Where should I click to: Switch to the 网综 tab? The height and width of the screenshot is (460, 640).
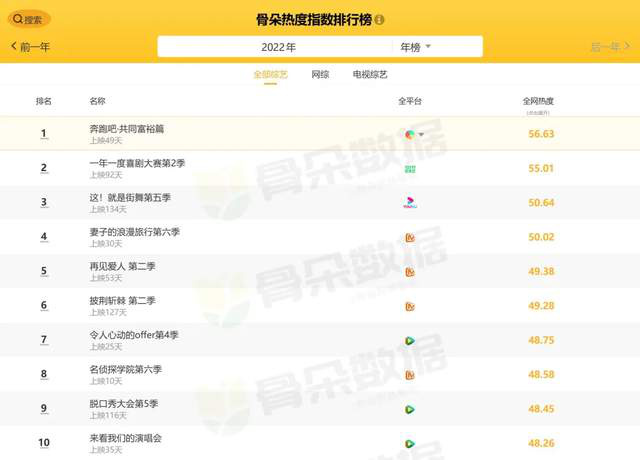click(x=320, y=74)
